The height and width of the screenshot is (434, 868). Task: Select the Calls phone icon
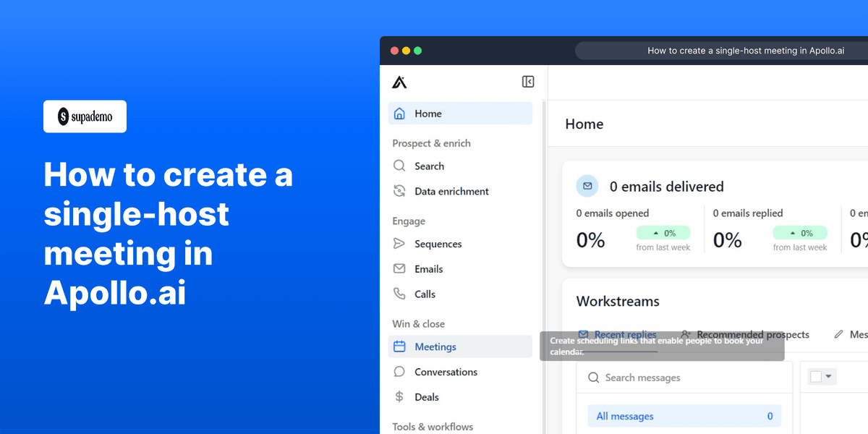pos(399,294)
